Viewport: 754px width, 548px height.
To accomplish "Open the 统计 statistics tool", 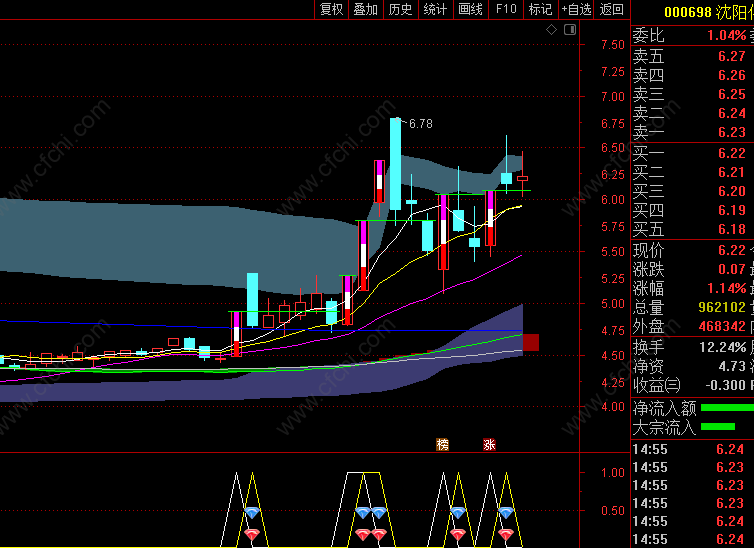I will 436,9.
